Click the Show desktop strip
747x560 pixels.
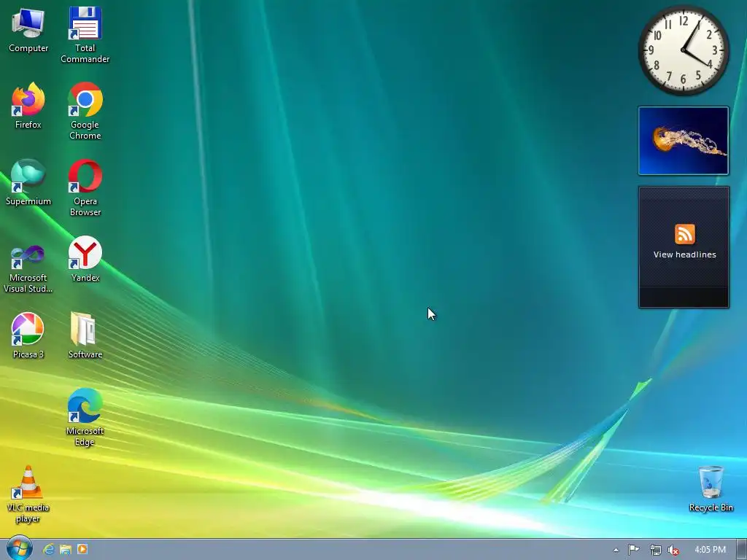(x=742, y=550)
